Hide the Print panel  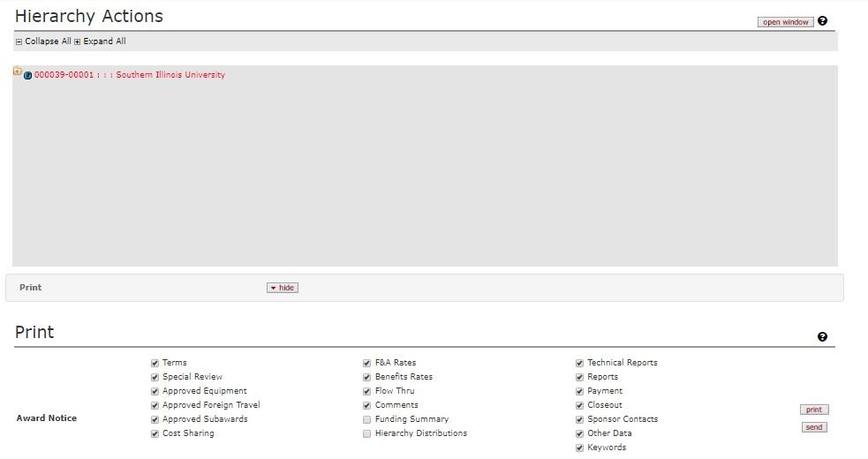pyautogui.click(x=283, y=288)
